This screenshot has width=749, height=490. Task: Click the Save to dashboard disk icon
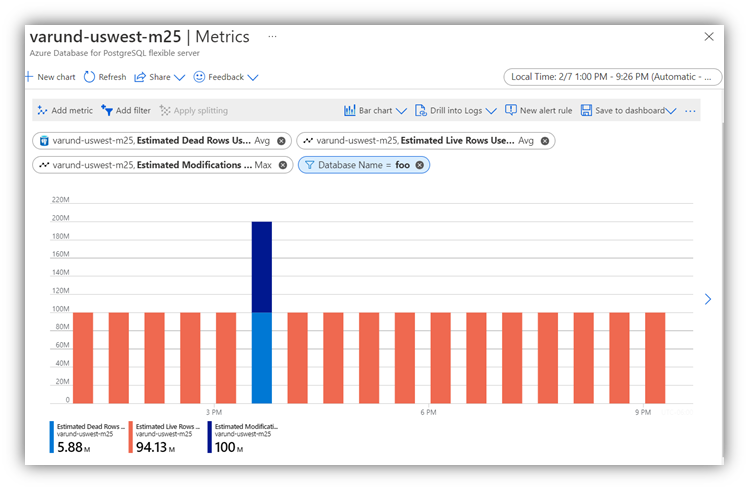[x=586, y=110]
